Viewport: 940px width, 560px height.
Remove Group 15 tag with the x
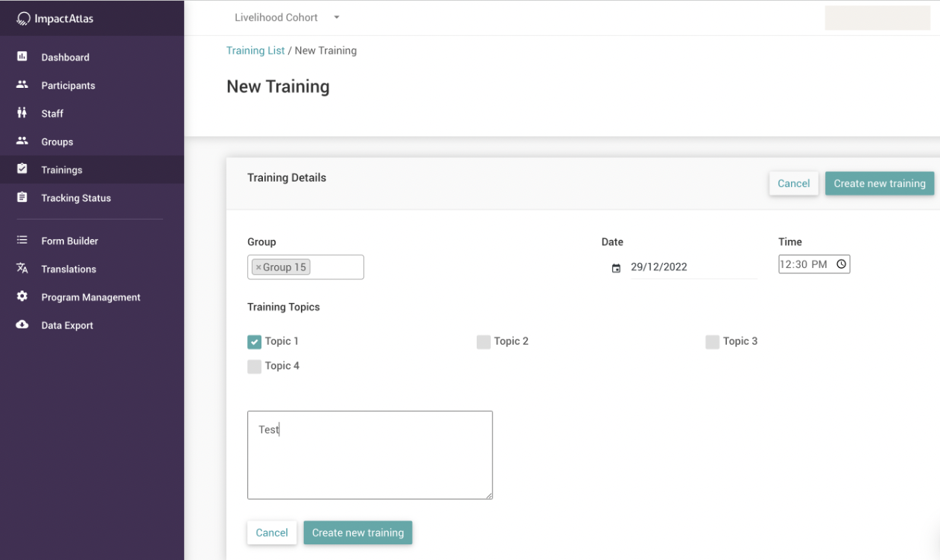tap(258, 267)
